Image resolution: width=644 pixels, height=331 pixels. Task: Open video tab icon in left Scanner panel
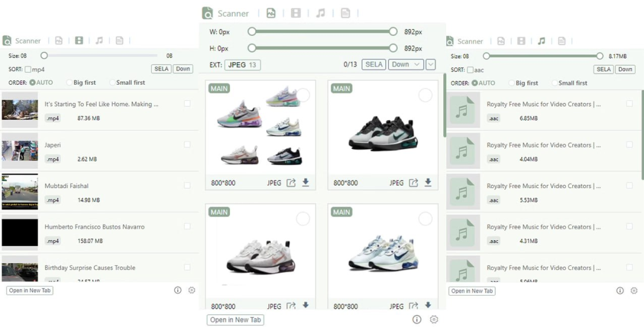pos(79,41)
